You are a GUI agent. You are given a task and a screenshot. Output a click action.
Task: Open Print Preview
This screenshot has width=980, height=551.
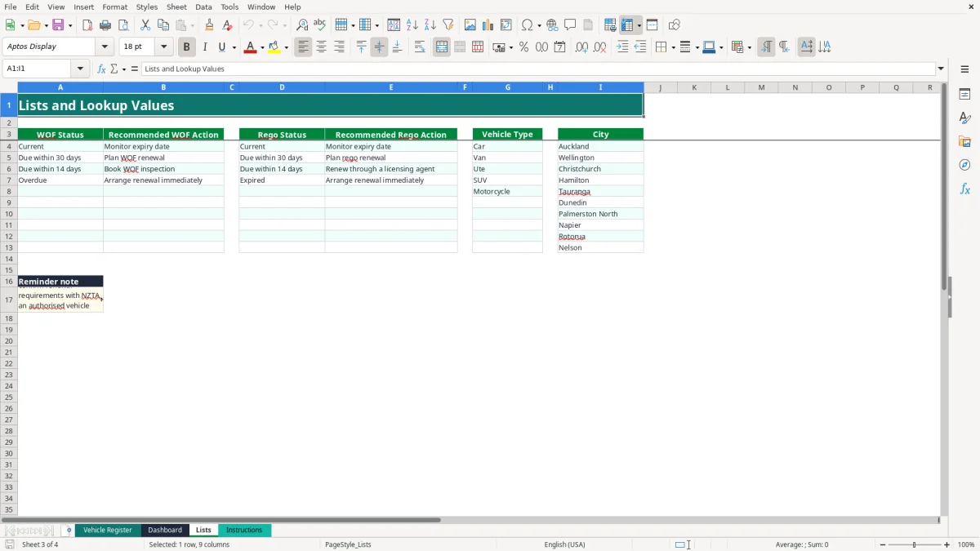tap(123, 25)
